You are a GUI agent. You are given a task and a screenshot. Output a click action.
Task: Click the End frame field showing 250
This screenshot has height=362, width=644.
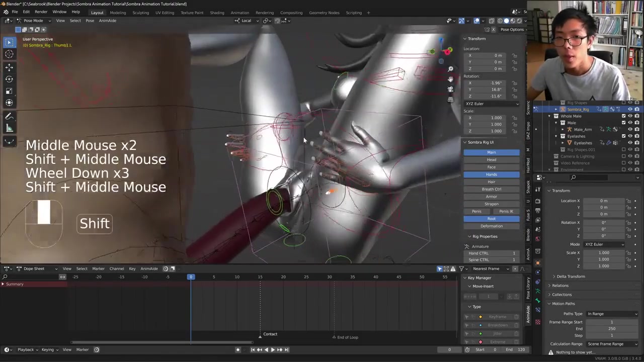pyautogui.click(x=611, y=329)
